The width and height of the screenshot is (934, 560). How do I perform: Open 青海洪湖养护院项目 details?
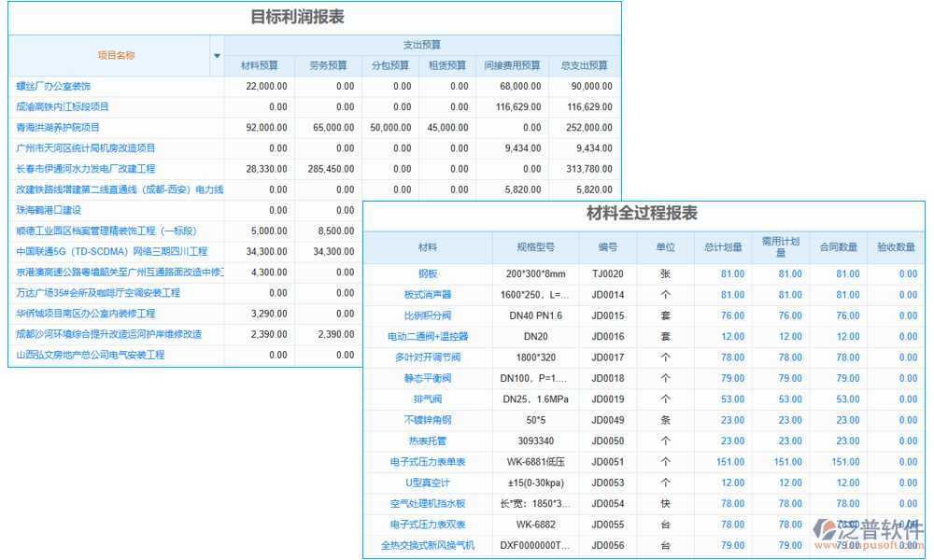tap(56, 127)
